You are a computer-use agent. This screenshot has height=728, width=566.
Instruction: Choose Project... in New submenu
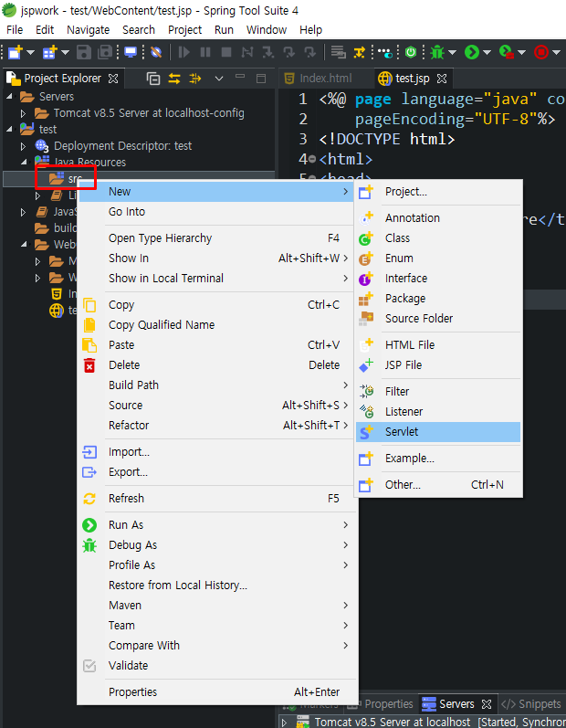point(438,191)
